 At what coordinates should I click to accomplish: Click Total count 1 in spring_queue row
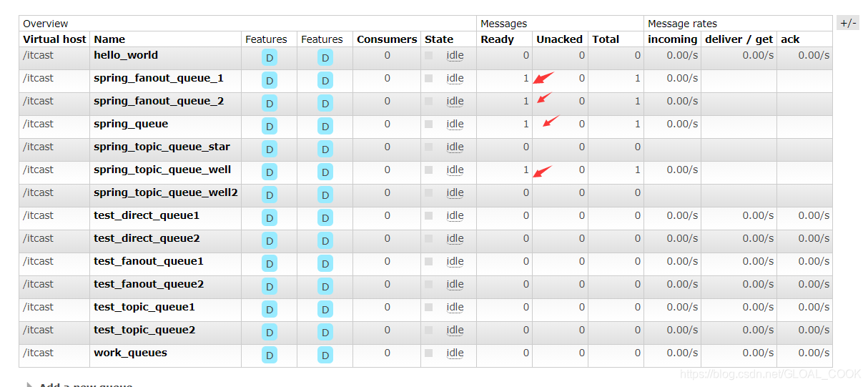click(x=638, y=124)
